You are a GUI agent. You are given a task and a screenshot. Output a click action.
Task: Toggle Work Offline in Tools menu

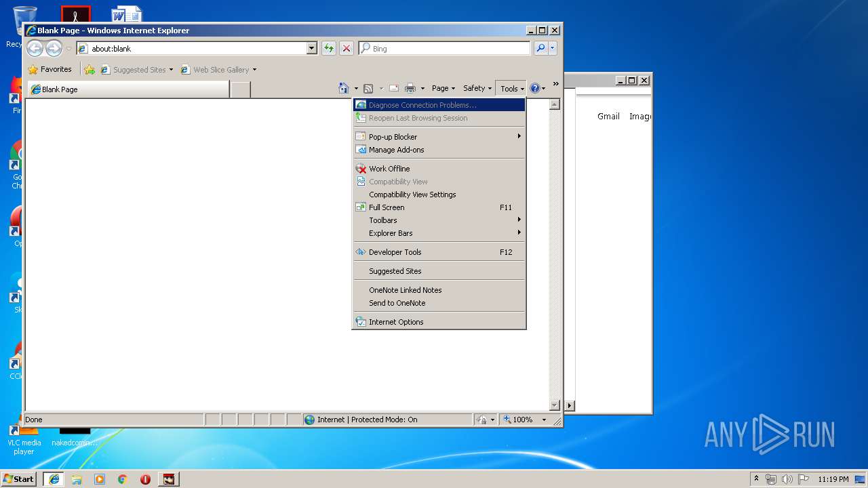click(439, 169)
